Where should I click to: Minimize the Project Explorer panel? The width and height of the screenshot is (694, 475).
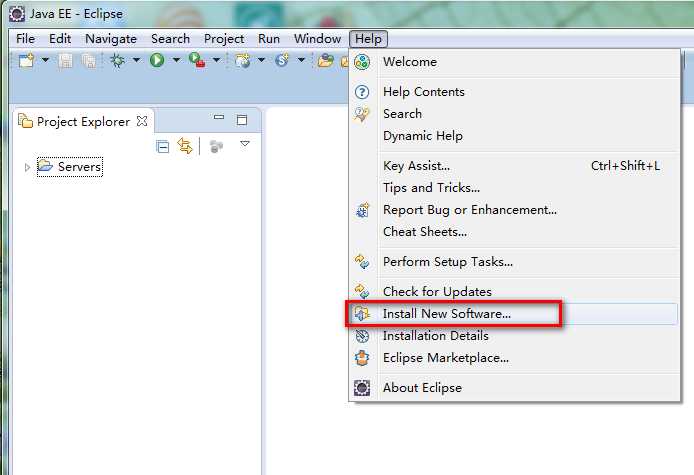[219, 117]
